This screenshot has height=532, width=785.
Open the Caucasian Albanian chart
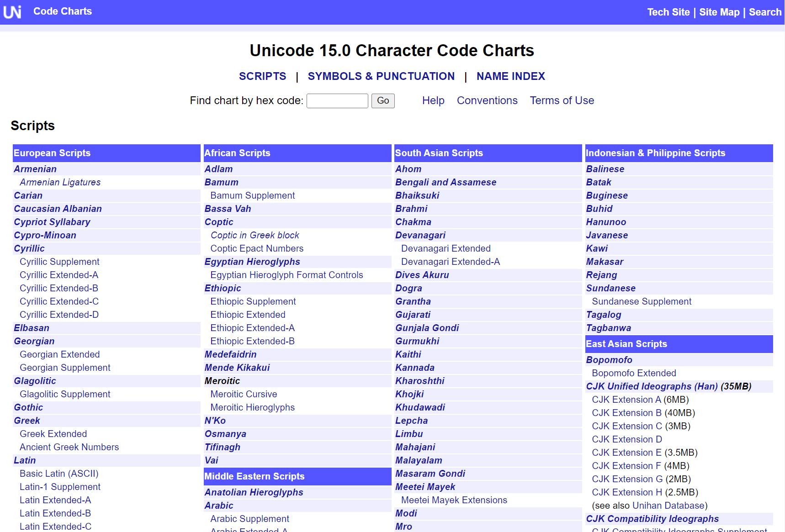[58, 209]
